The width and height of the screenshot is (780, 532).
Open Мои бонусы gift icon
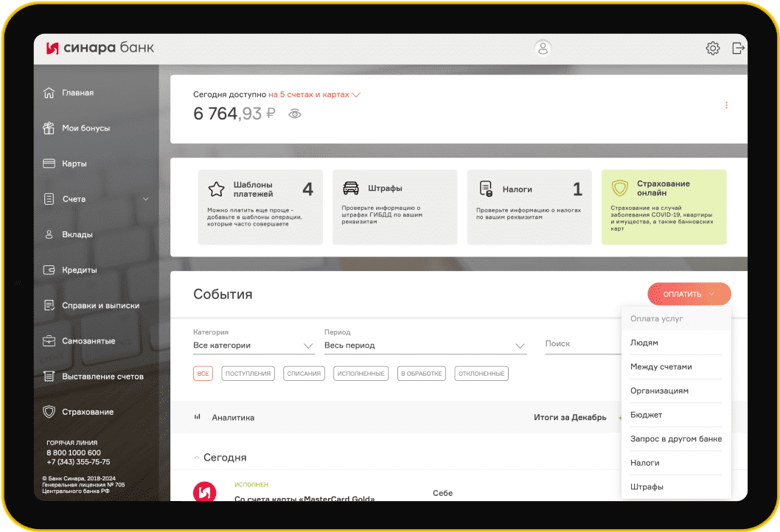49,128
